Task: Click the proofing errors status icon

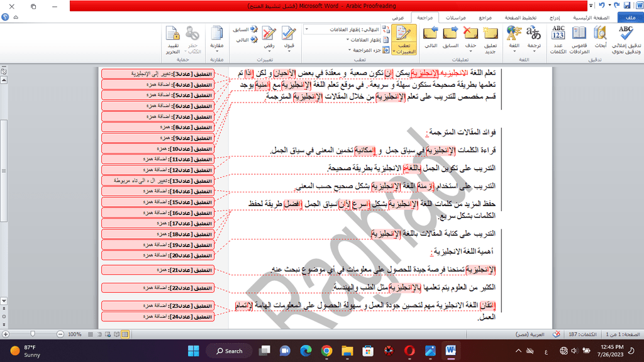Action: pos(556,334)
